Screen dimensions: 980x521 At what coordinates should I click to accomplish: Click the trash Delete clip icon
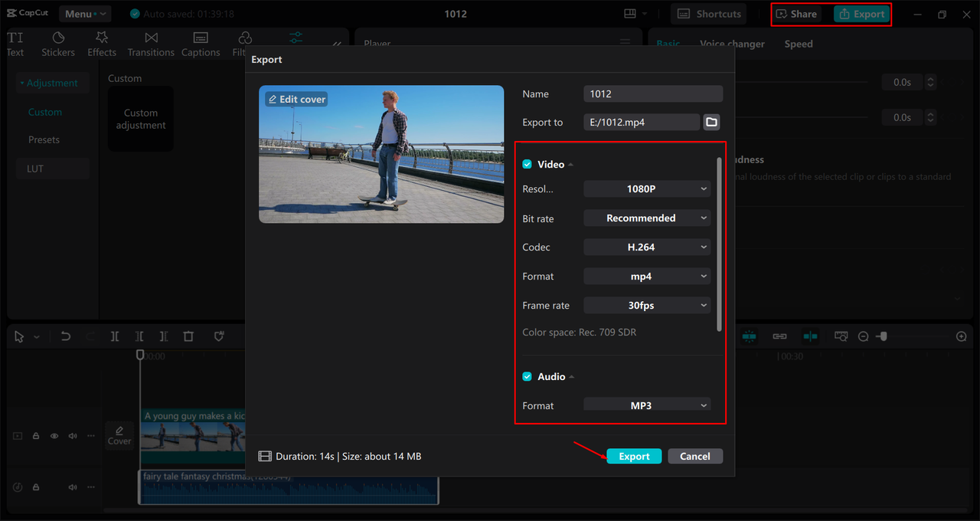(188, 336)
